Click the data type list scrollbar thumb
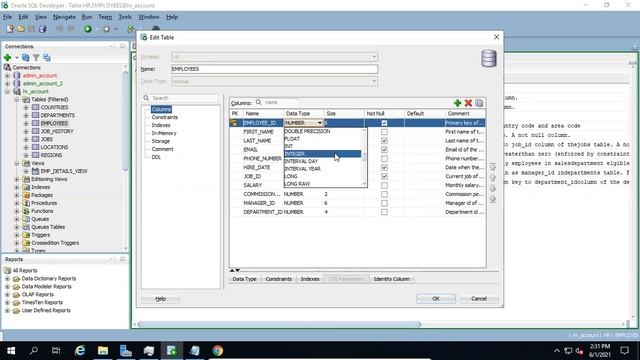The height and width of the screenshot is (360, 640). pos(364,156)
